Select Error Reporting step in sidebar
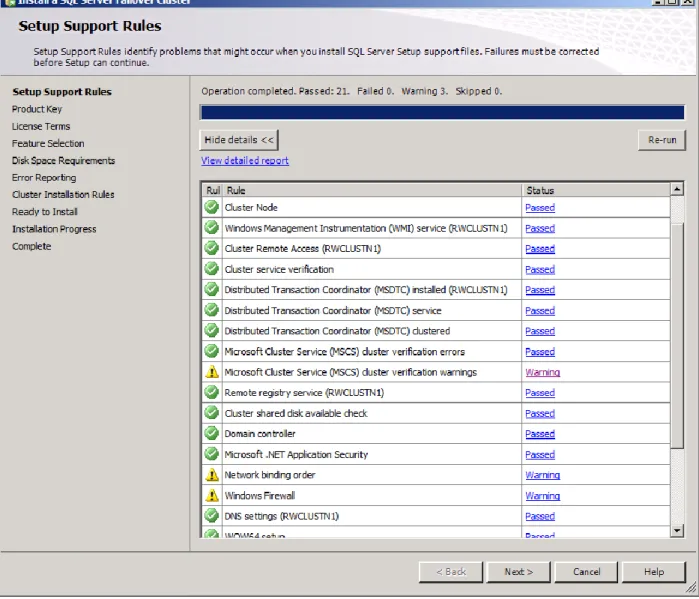This screenshot has height=599, width=699. (44, 178)
